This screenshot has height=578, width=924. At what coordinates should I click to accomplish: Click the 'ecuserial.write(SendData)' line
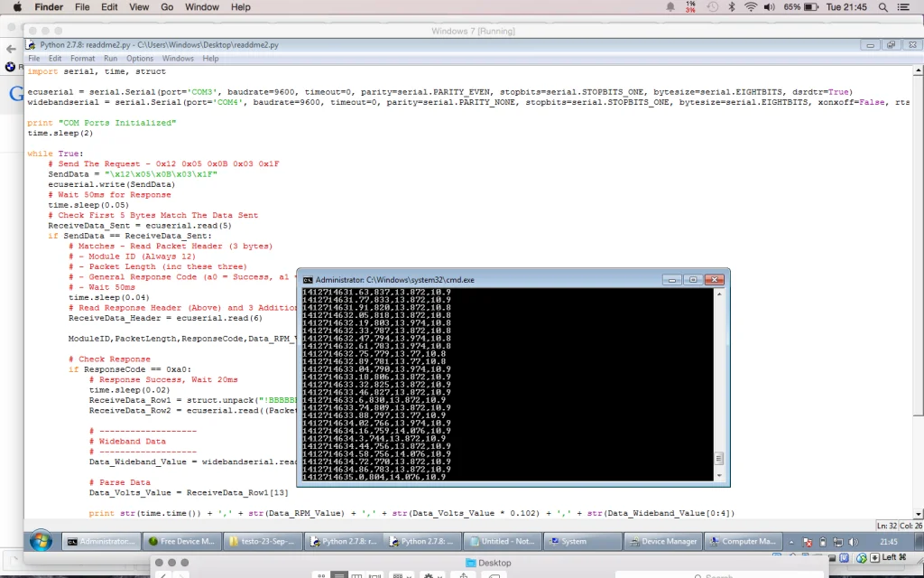111,184
